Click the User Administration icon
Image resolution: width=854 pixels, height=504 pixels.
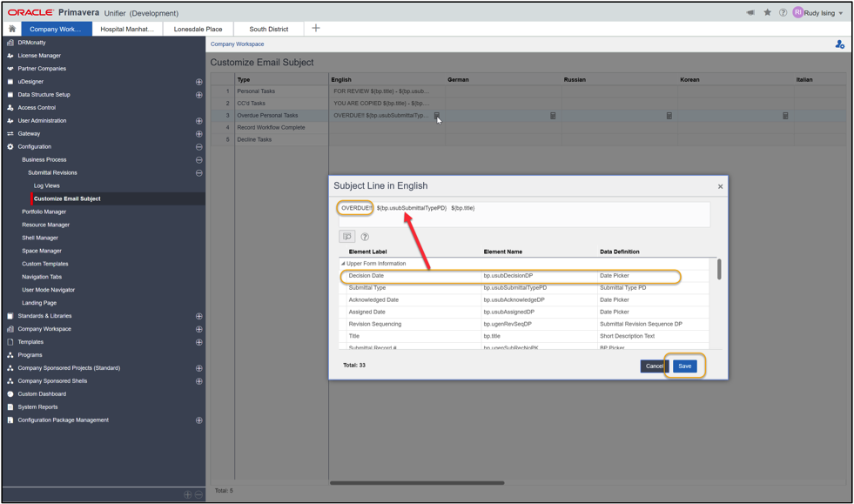click(x=10, y=121)
